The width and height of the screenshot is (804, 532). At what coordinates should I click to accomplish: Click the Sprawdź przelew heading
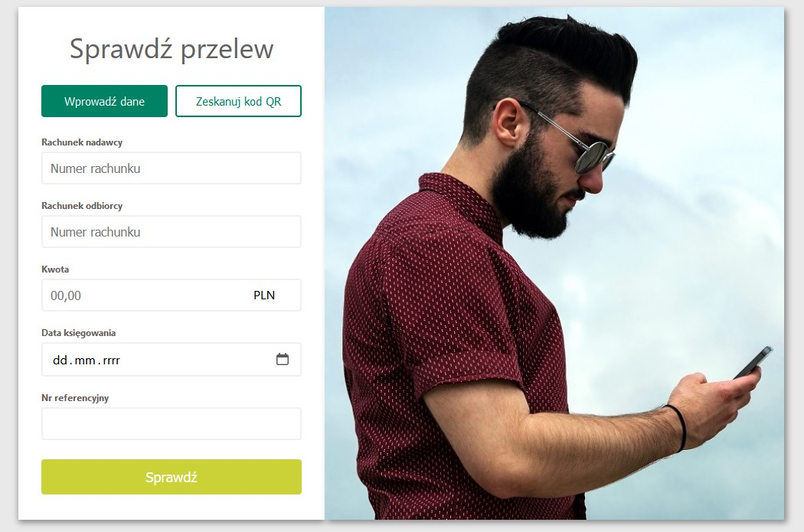[x=172, y=49]
